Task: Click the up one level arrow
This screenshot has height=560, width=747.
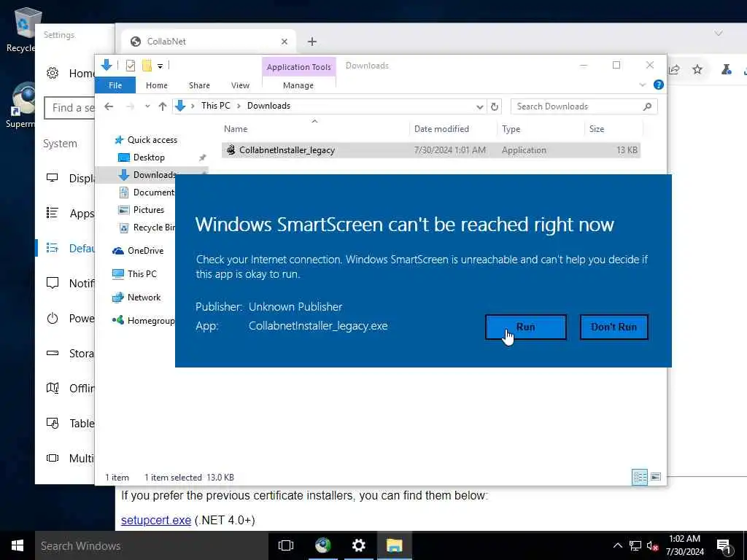Action: click(163, 106)
